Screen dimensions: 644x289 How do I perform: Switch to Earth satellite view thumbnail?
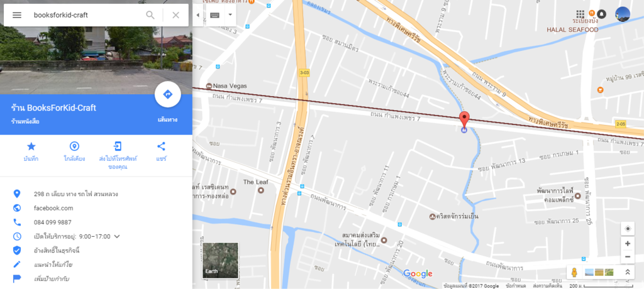[x=220, y=260]
